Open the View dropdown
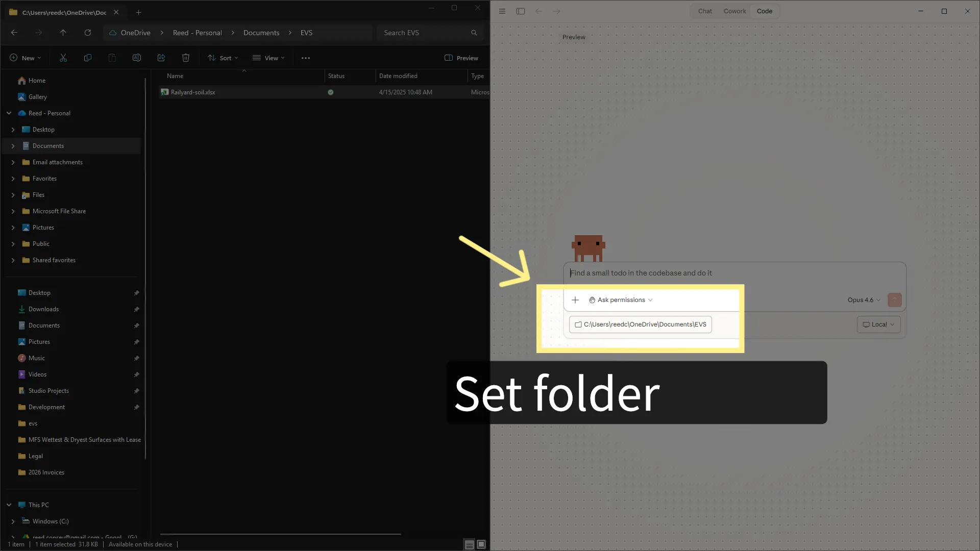The width and height of the screenshot is (980, 551). point(269,58)
